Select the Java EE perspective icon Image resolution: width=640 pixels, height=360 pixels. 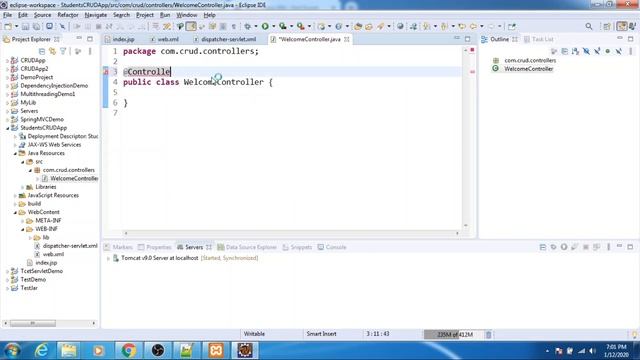[622, 26]
